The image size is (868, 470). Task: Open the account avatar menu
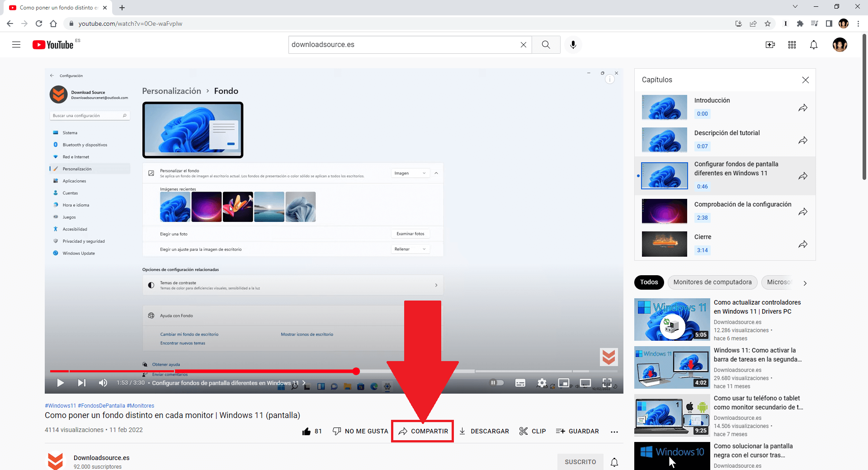pyautogui.click(x=840, y=45)
